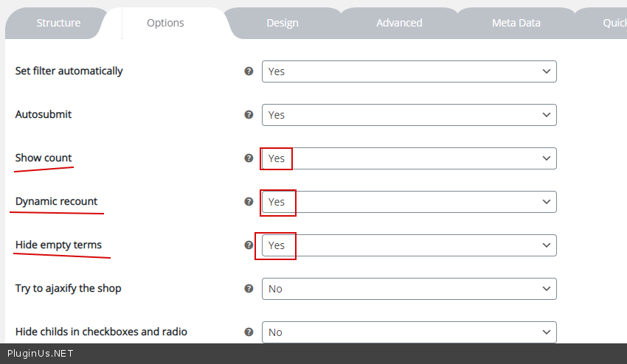Click the Show count help icon

pos(249,158)
